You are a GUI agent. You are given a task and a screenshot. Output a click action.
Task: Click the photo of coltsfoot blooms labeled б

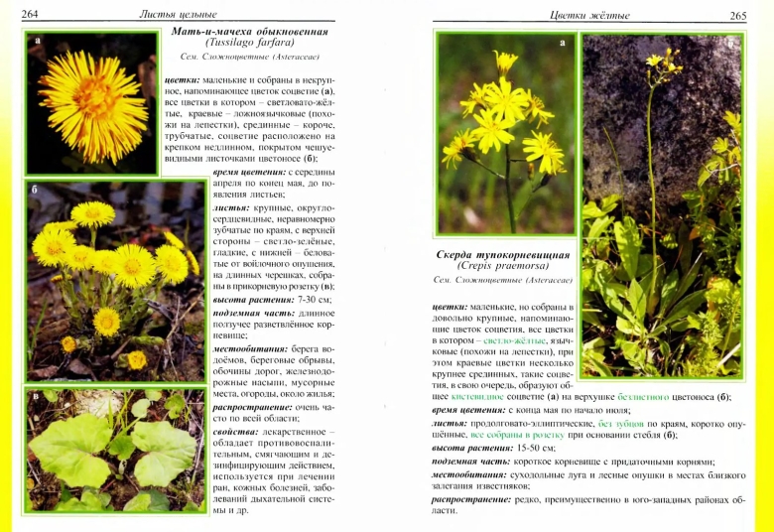coord(114,283)
